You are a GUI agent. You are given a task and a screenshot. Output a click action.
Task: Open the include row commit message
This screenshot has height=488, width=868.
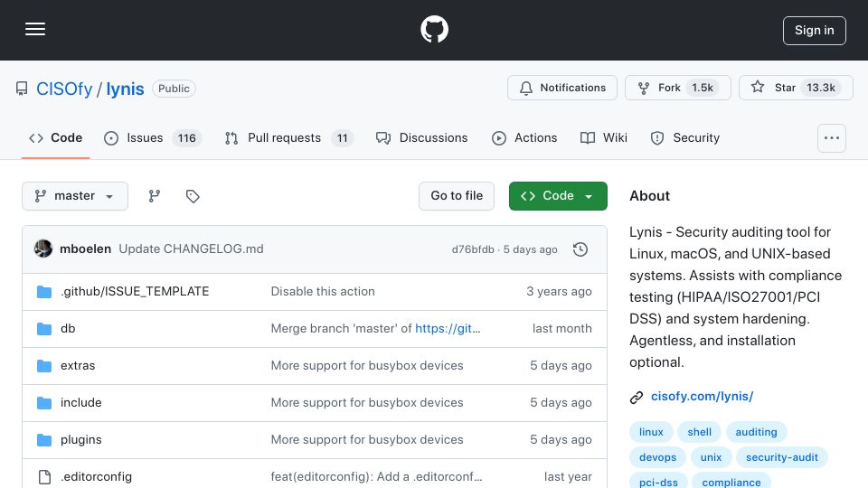point(367,403)
